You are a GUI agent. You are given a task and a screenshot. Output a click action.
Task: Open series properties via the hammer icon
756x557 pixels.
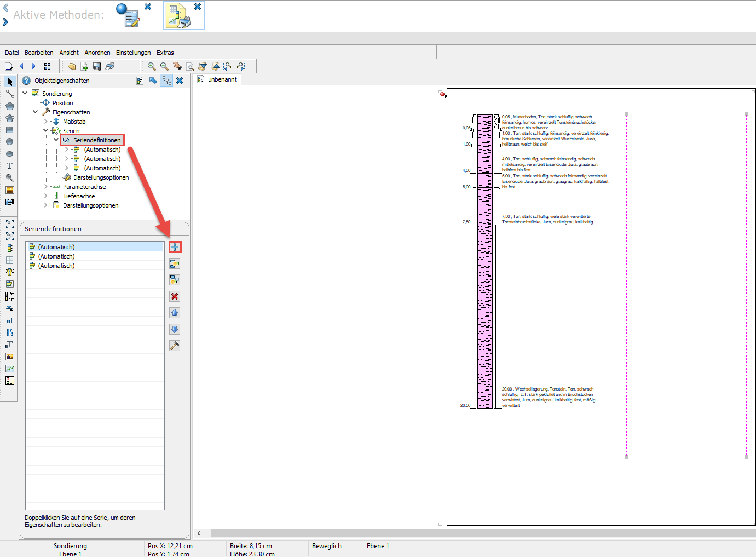pyautogui.click(x=175, y=346)
